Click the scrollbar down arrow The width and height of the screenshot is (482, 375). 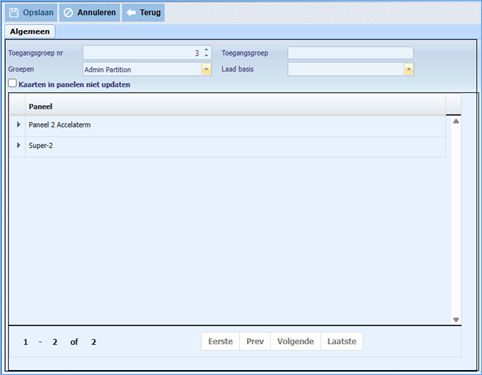tap(456, 320)
